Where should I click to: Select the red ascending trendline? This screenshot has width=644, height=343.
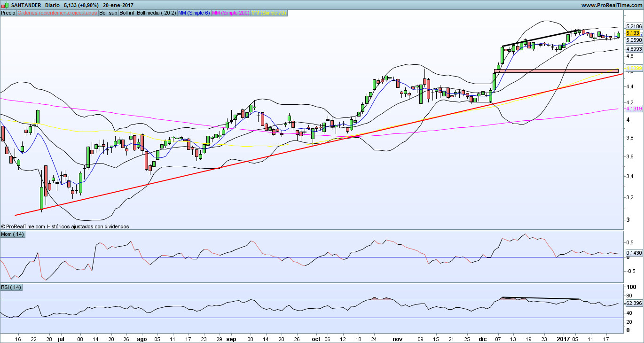pyautogui.click(x=320, y=144)
